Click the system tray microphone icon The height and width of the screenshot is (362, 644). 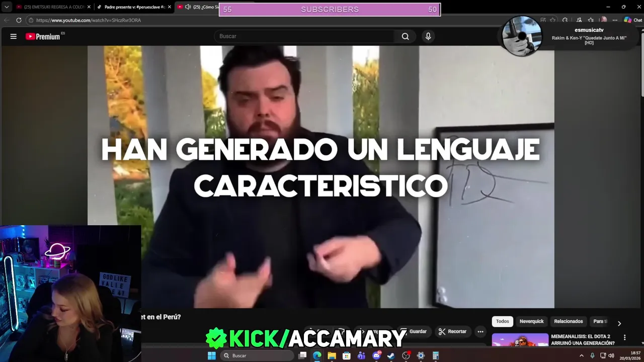(593, 355)
